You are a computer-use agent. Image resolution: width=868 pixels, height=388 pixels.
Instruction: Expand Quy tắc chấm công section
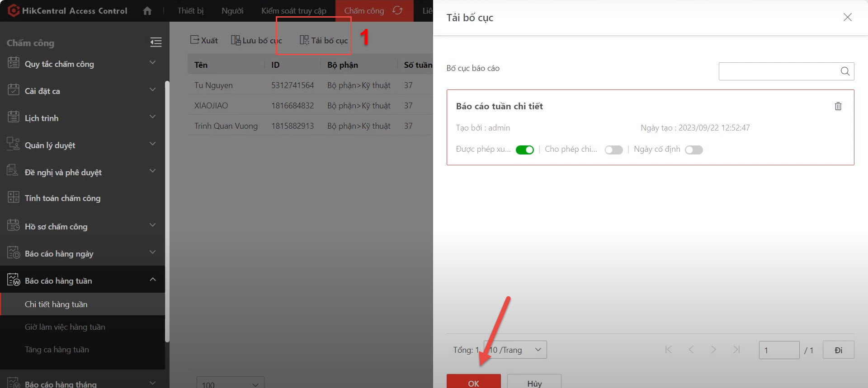(x=152, y=63)
